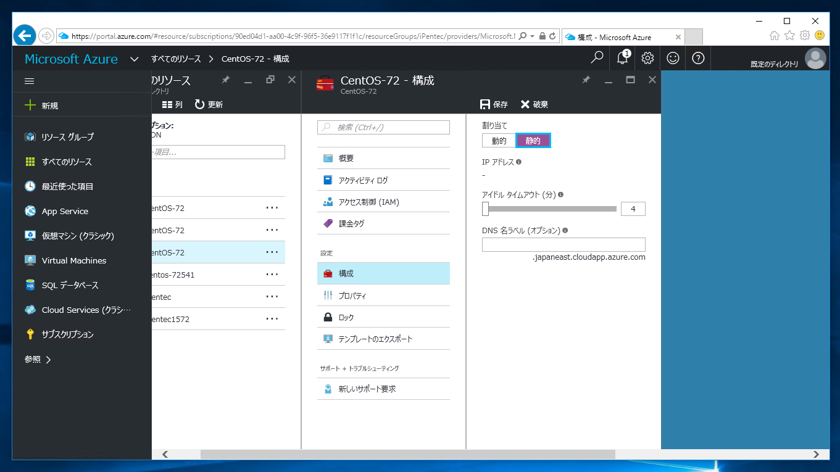
Task: Click the address bar URL
Action: 292,36
